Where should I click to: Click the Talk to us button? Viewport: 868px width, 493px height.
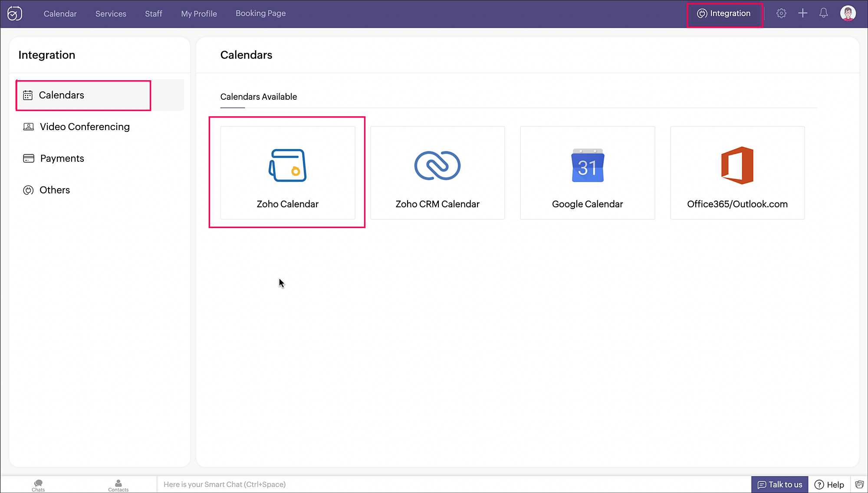point(779,484)
